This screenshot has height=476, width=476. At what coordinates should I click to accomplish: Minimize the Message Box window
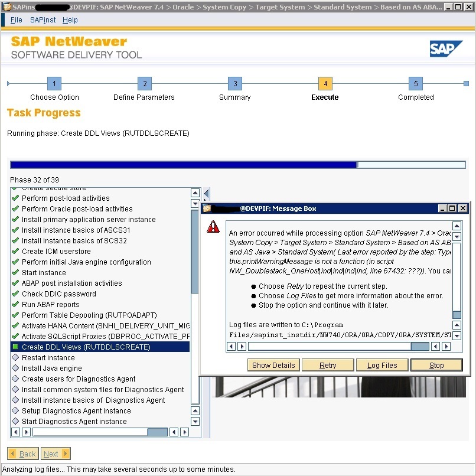click(x=442, y=208)
